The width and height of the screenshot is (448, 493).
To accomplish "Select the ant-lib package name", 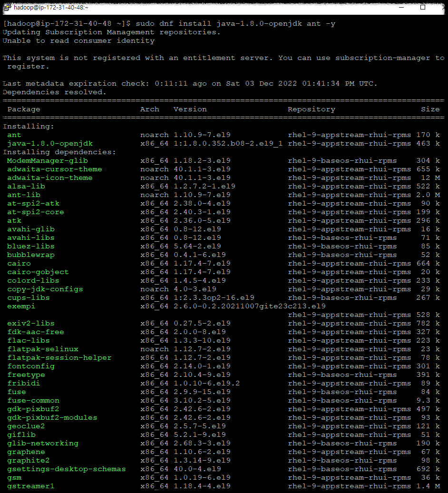I will pos(24,195).
